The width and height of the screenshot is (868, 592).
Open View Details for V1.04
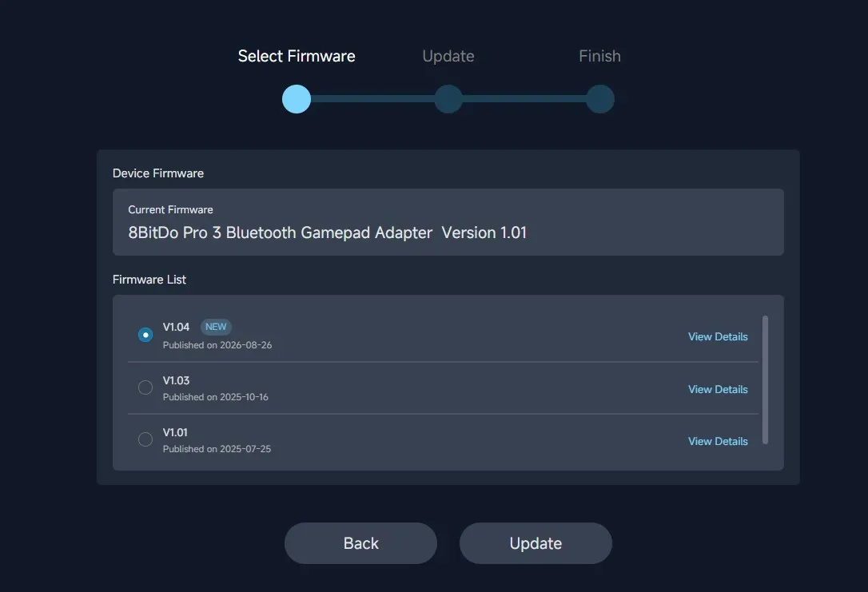(x=718, y=336)
